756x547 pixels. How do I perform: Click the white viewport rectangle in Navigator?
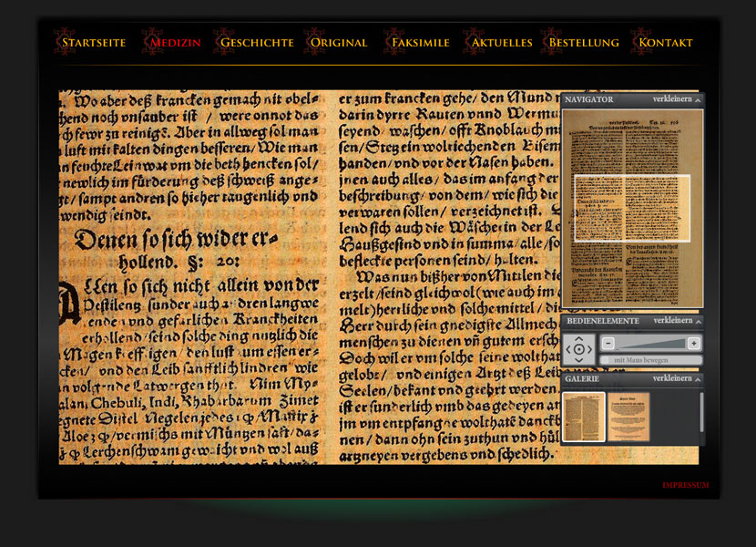click(632, 208)
